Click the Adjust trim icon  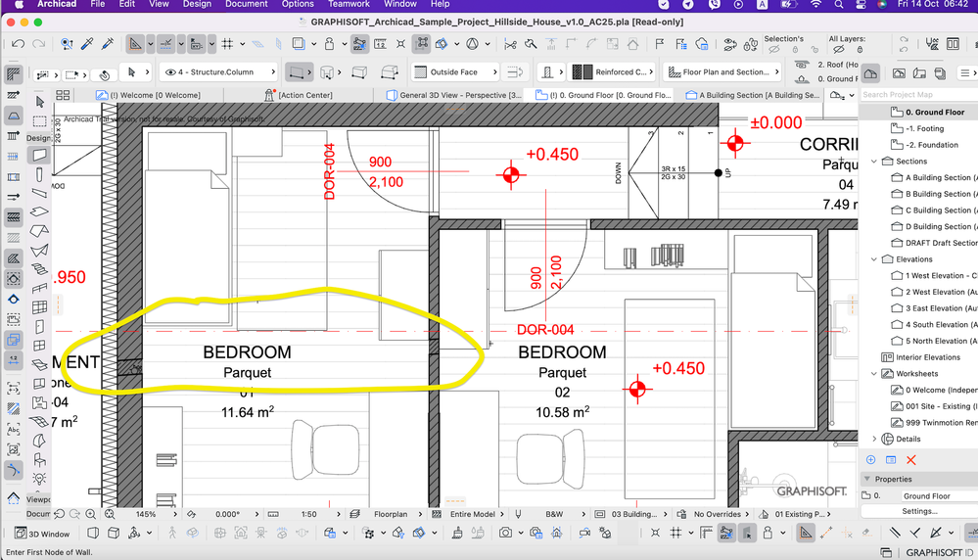tap(531, 44)
